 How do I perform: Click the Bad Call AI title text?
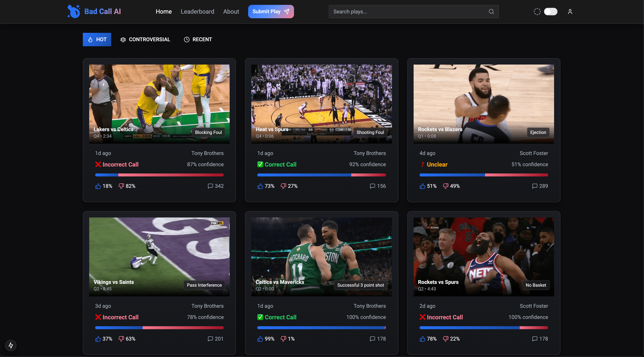tap(102, 12)
